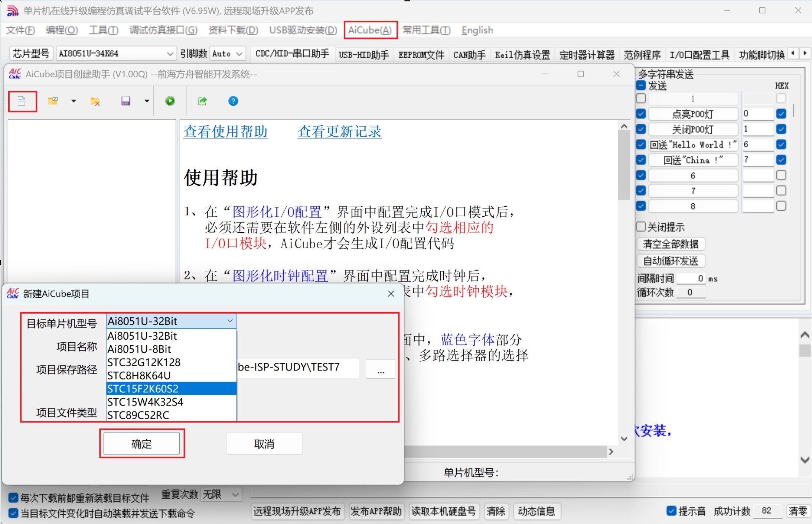This screenshot has width=812, height=524.
Task: Click the 清空全部数据 button
Action: click(671, 244)
